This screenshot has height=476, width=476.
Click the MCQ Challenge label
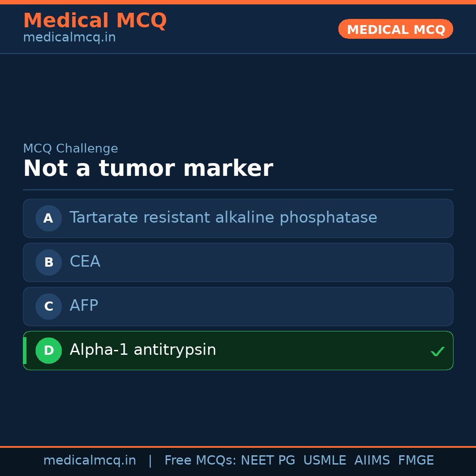[x=71, y=149]
